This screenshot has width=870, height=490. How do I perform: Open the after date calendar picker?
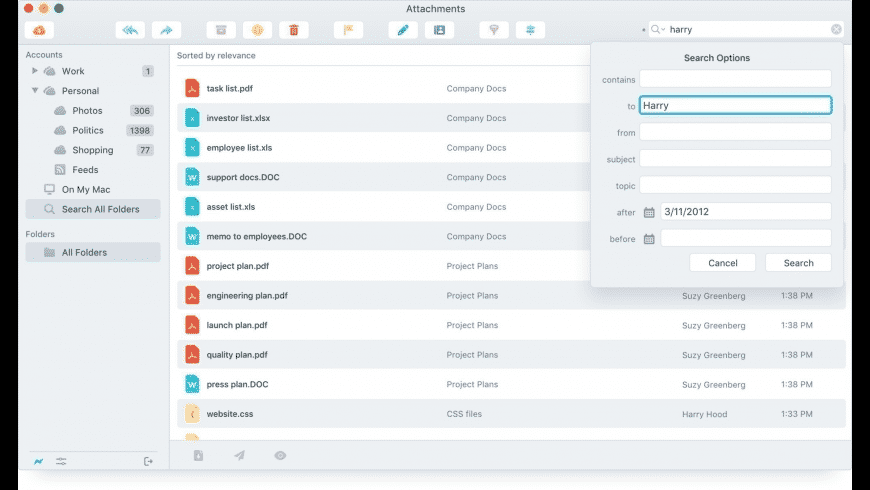point(649,212)
